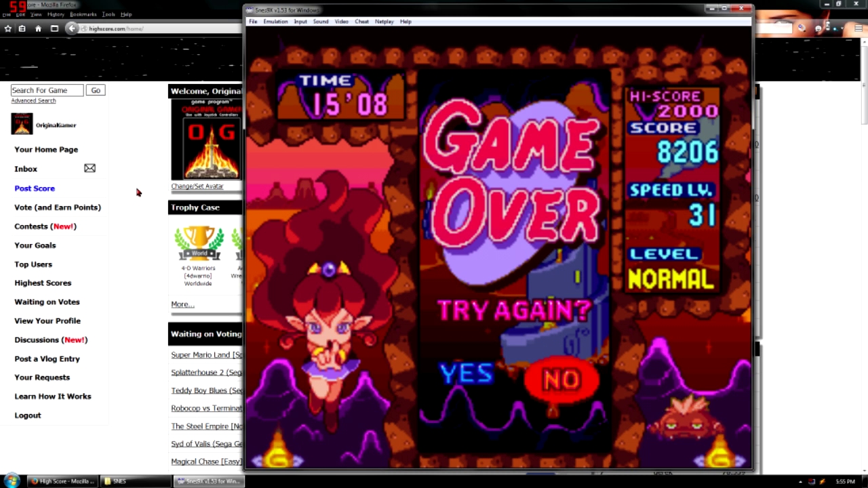Viewport: 868px width, 488px height.
Task: Click the OriginalGamer small avatar image
Action: pos(22,124)
